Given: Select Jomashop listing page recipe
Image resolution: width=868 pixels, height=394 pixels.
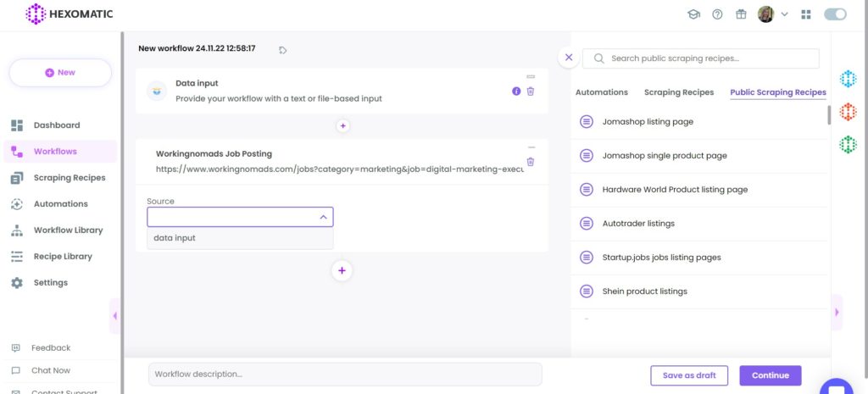Looking at the screenshot, I should tap(698, 122).
